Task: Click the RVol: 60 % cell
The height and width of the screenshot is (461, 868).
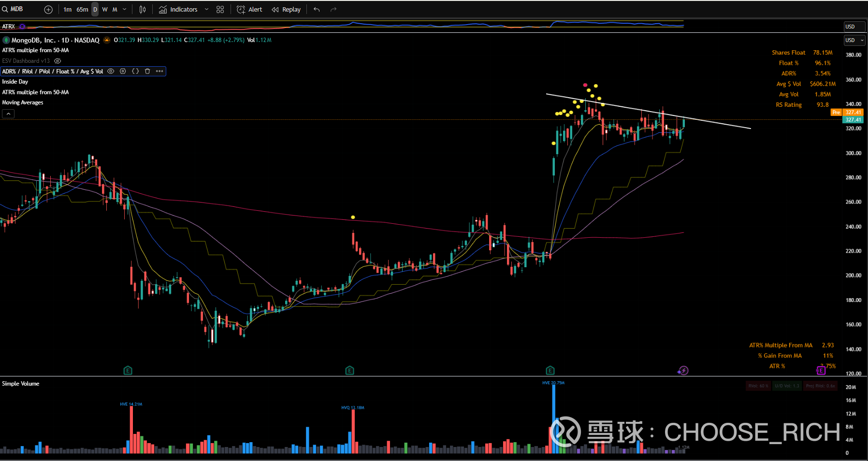Action: pyautogui.click(x=758, y=386)
